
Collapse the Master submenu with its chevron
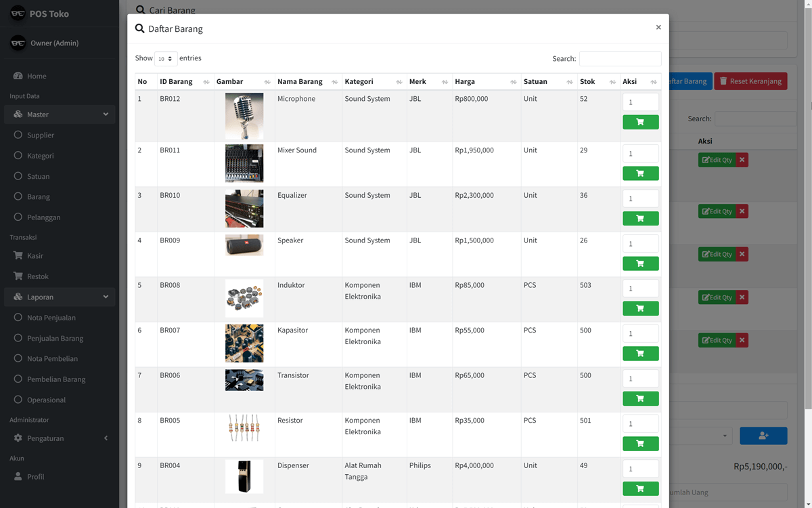pyautogui.click(x=106, y=114)
